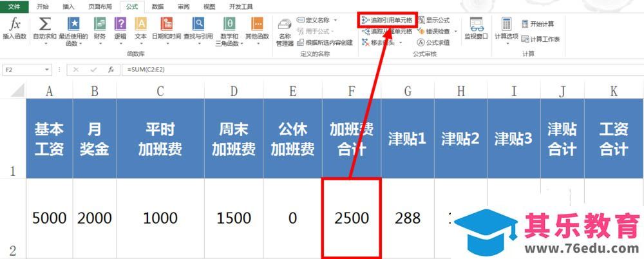
Task: Click the formula bar enter checkmark icon
Action: click(x=93, y=70)
